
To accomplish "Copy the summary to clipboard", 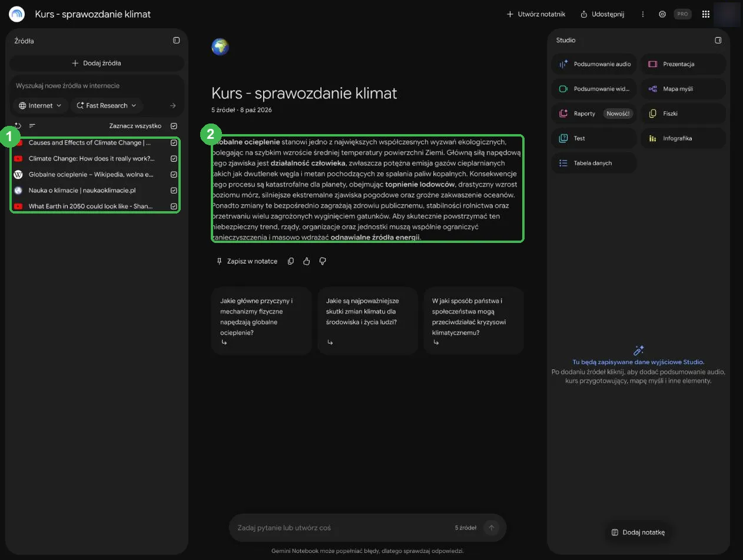I will [x=291, y=261].
